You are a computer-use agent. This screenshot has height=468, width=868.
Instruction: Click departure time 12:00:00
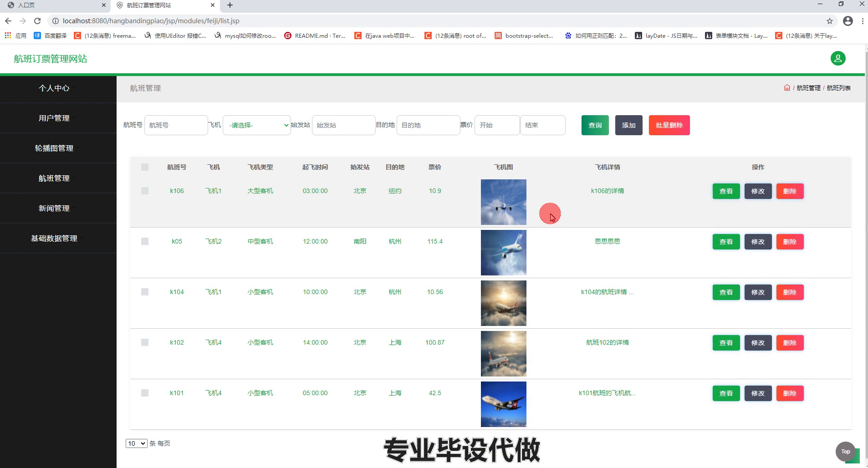315,241
